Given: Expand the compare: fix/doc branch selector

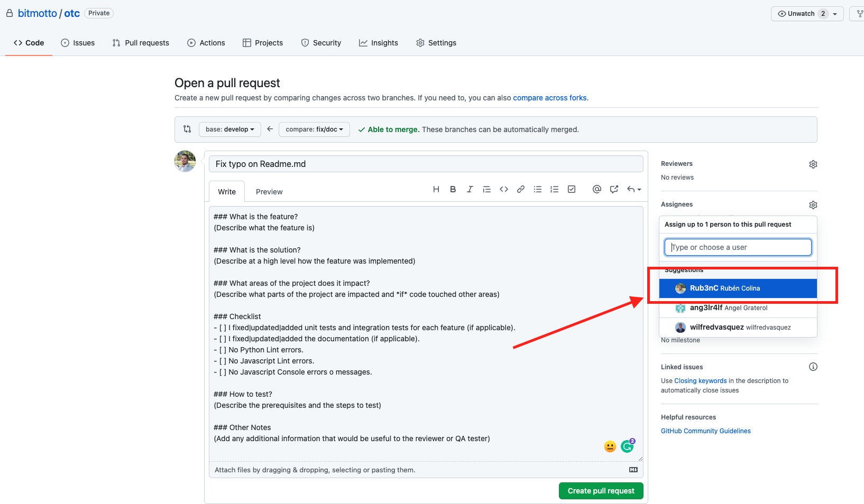Looking at the screenshot, I should click(314, 129).
